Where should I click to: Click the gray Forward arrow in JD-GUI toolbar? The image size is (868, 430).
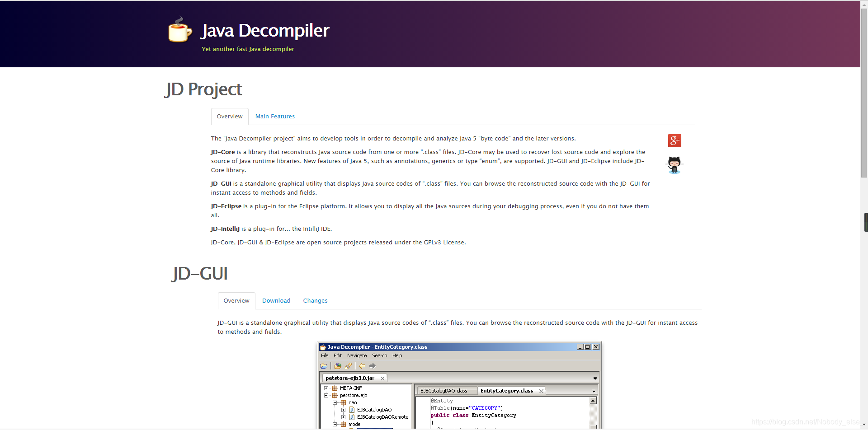[373, 366]
